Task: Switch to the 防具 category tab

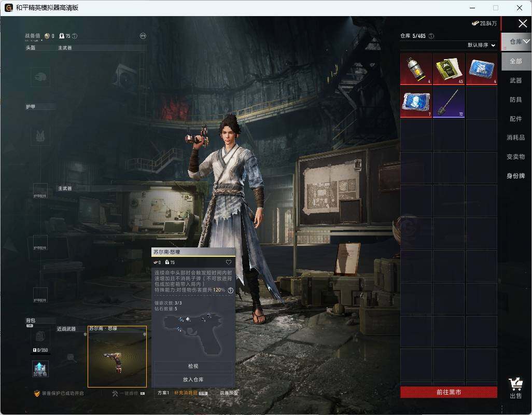Action: pyautogui.click(x=516, y=100)
